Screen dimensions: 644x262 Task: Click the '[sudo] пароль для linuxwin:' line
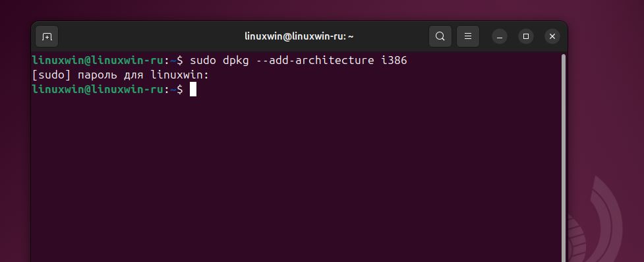click(x=121, y=75)
